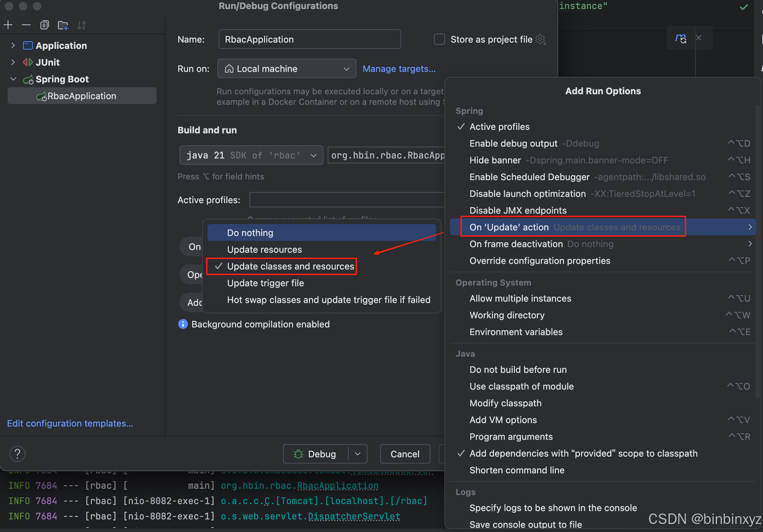Open DispatcherServlet link in console log
This screenshot has height=532, width=763.
354,516
